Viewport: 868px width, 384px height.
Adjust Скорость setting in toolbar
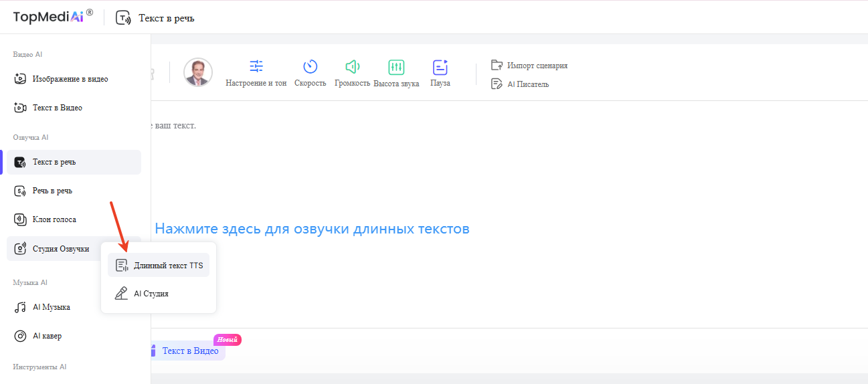[310, 83]
